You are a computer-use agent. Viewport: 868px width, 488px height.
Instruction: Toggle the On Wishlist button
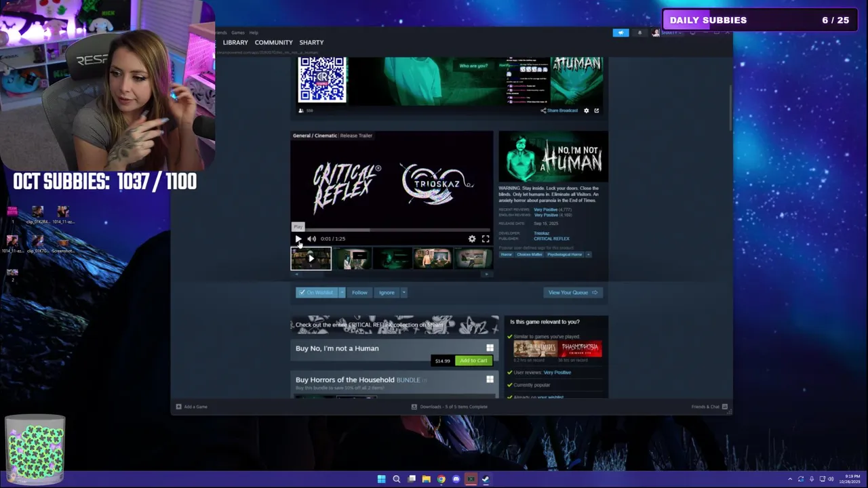[317, 292]
